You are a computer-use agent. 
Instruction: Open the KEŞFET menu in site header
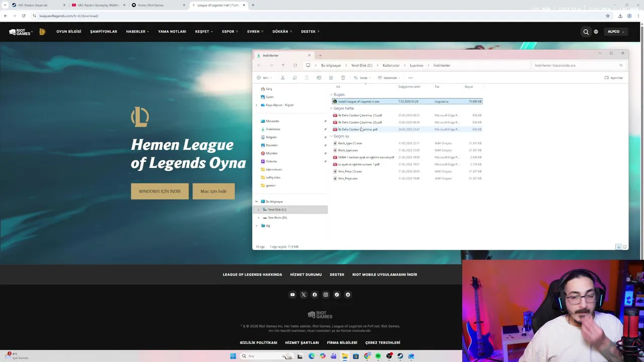click(x=204, y=32)
